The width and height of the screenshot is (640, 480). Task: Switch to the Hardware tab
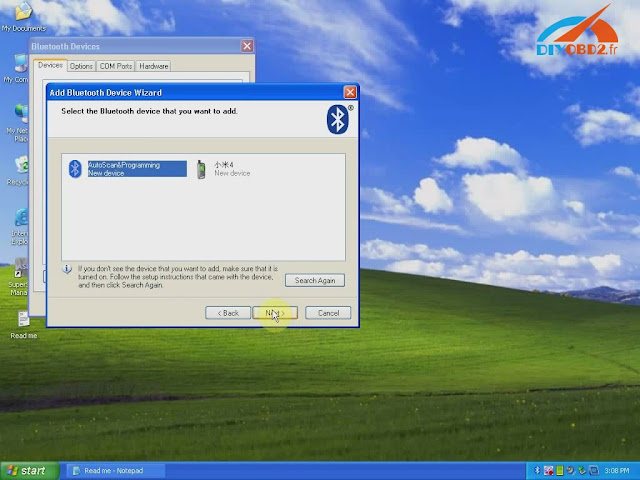tap(153, 66)
